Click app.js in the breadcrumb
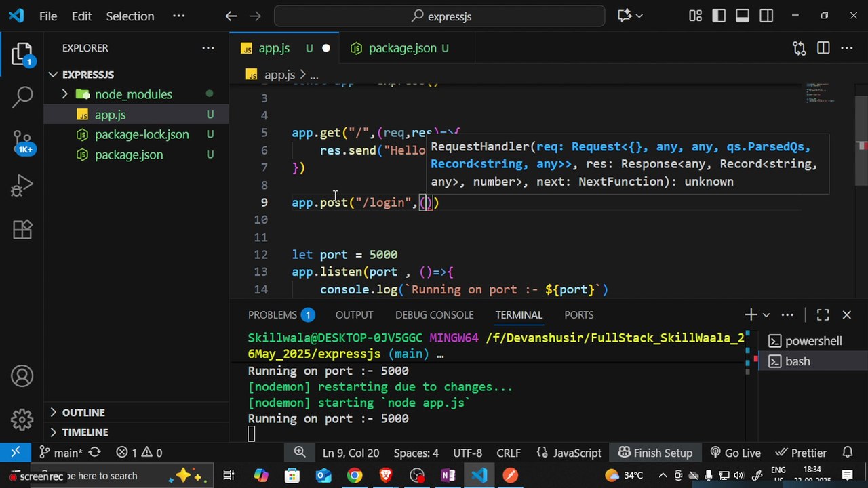 [x=279, y=75]
